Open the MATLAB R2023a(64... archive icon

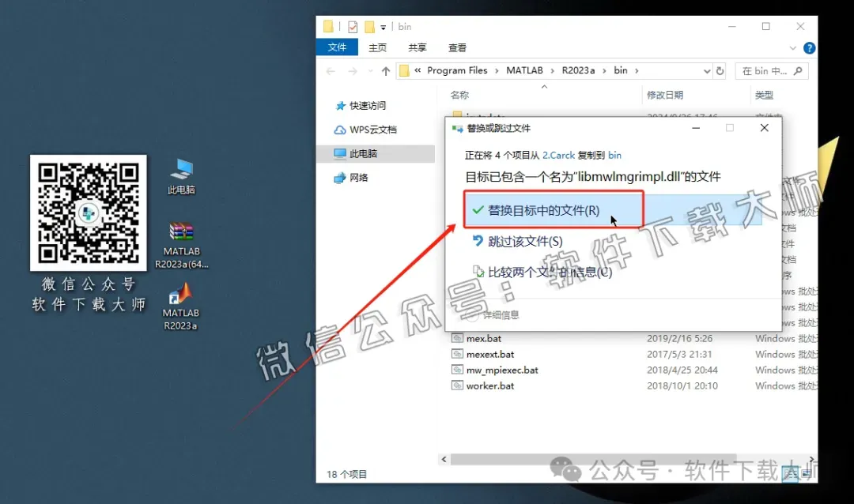(x=181, y=245)
